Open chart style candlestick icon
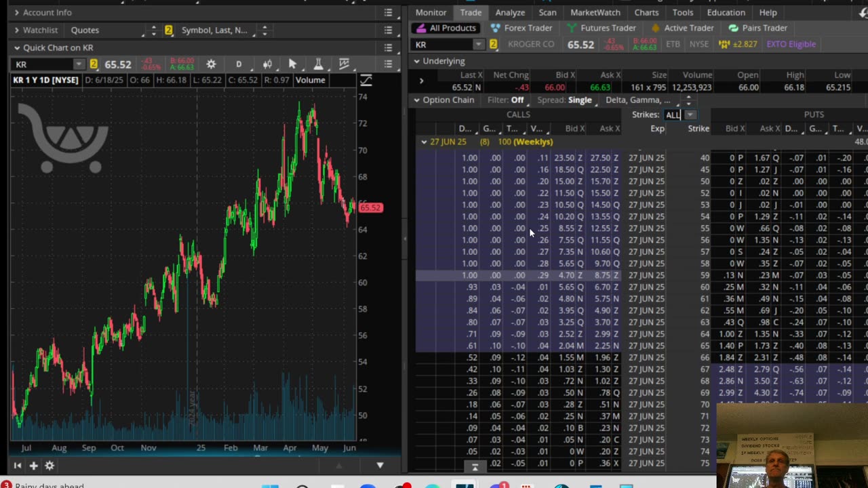Image resolution: width=868 pixels, height=488 pixels. tap(267, 64)
